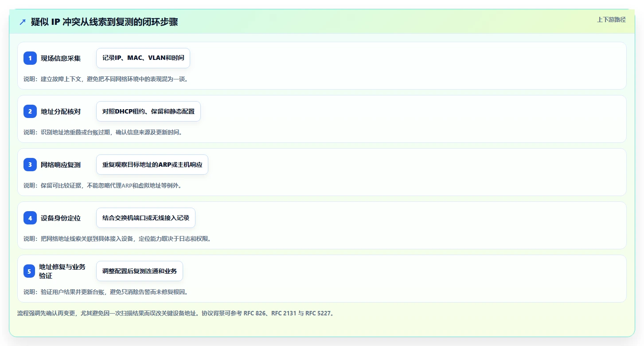Click the step 2 number badge
This screenshot has width=644, height=346.
tap(30, 111)
